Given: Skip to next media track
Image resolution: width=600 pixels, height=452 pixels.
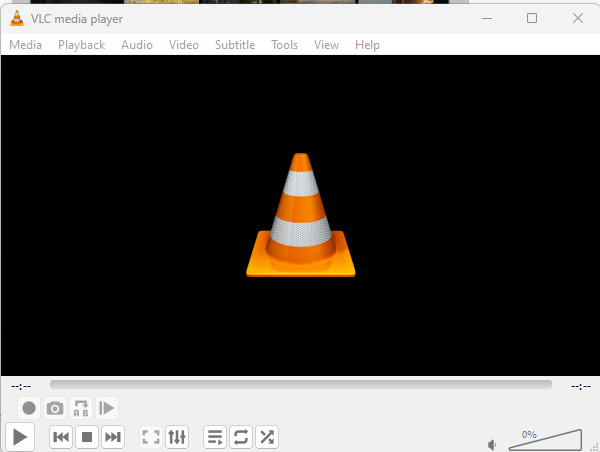Looking at the screenshot, I should click(x=113, y=437).
